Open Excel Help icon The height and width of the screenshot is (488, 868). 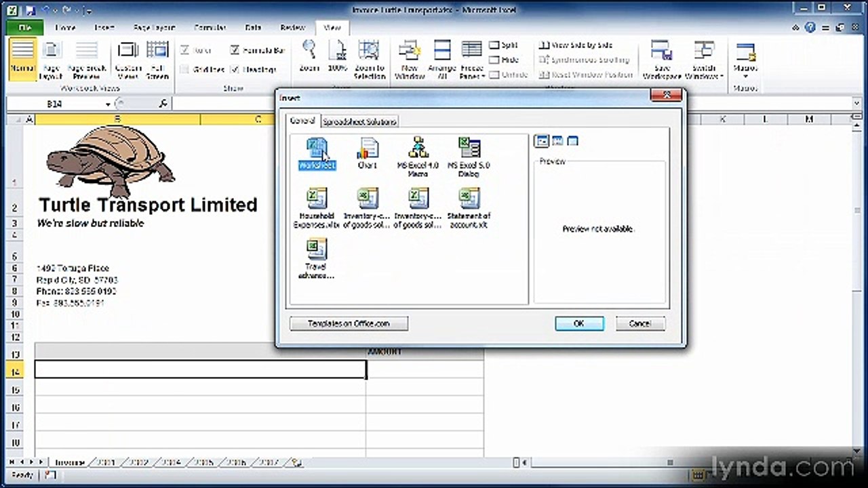(x=810, y=28)
